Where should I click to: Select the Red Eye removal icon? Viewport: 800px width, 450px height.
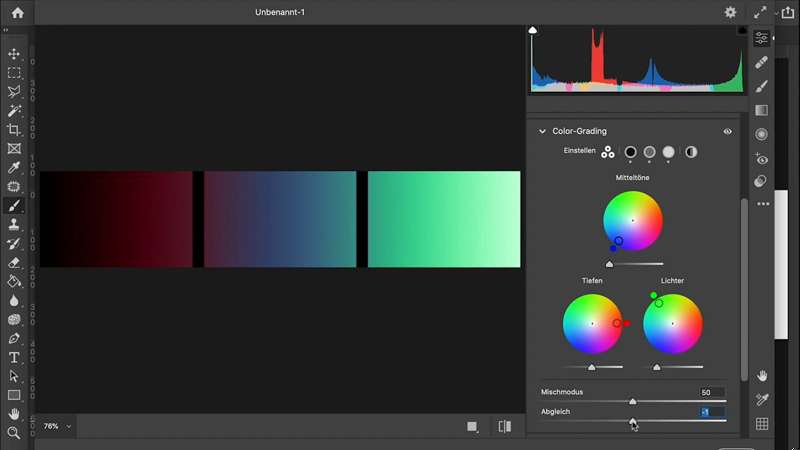[762, 159]
